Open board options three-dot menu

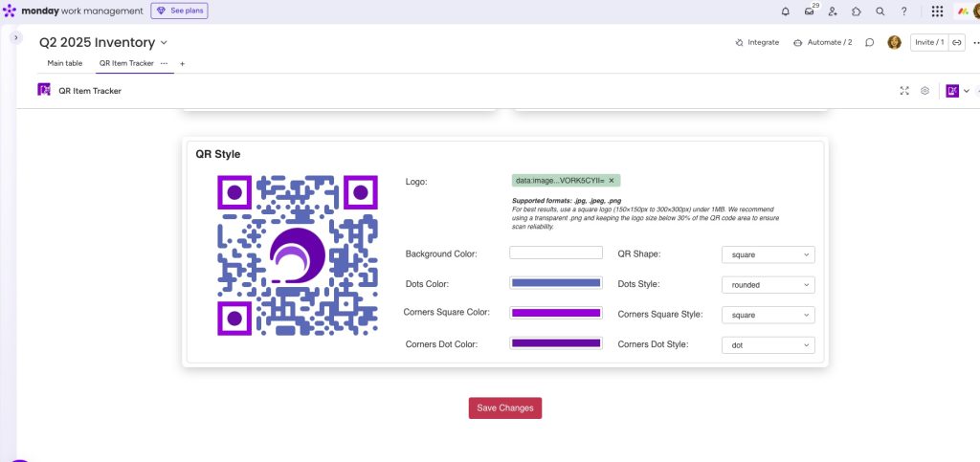tap(976, 42)
